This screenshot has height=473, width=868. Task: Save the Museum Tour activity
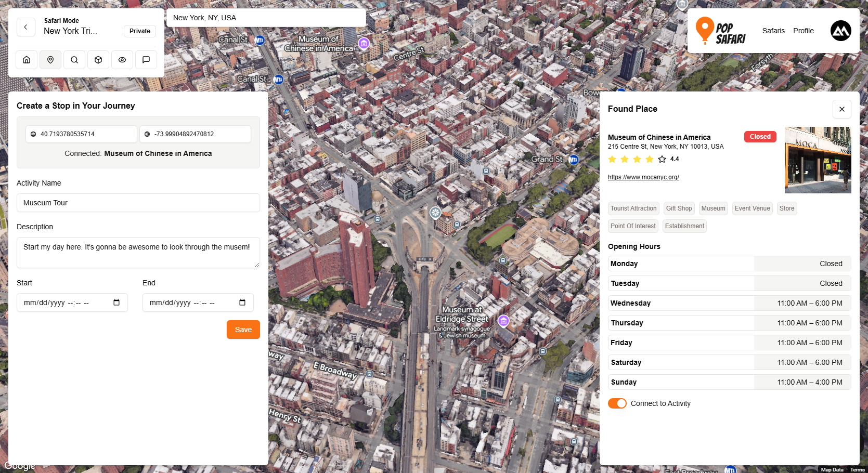click(243, 329)
